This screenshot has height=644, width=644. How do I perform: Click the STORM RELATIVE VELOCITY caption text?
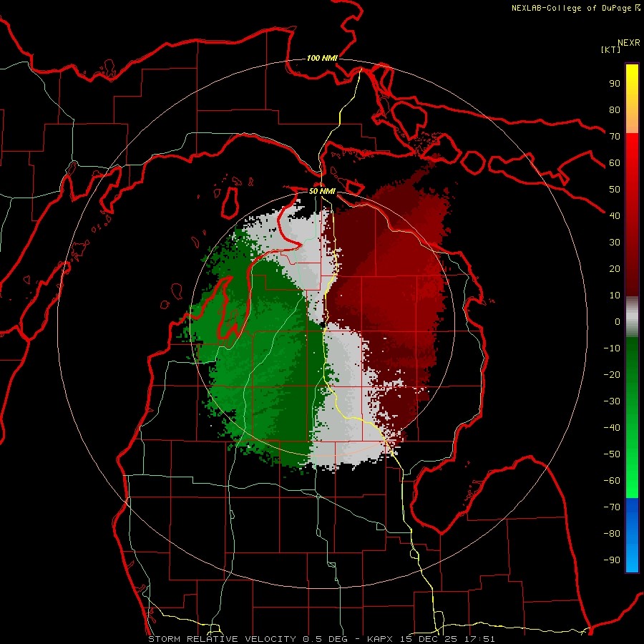tap(222, 639)
